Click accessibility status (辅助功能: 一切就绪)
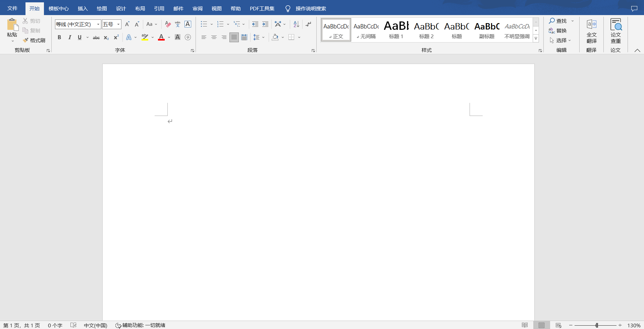 (x=140, y=325)
